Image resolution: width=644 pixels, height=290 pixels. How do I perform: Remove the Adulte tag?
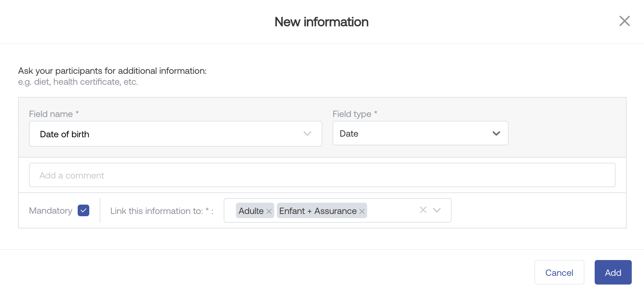pyautogui.click(x=269, y=211)
